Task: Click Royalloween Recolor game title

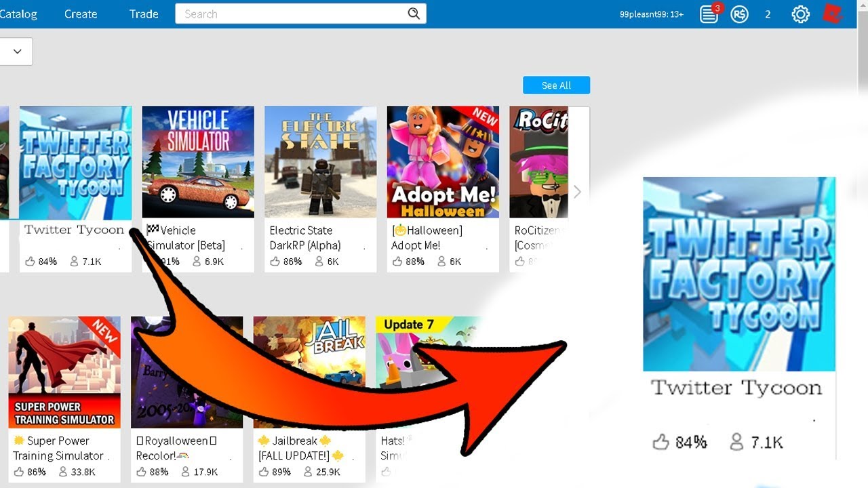Action: (176, 448)
